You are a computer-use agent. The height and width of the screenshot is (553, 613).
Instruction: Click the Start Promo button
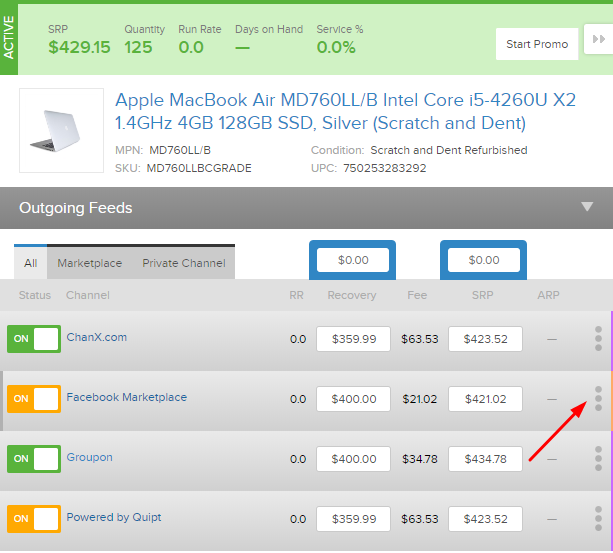[537, 44]
